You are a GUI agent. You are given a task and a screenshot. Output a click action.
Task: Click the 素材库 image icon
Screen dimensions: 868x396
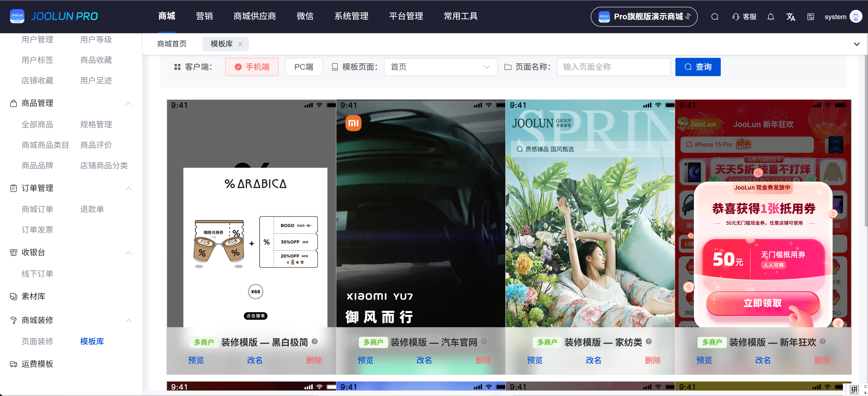click(13, 297)
